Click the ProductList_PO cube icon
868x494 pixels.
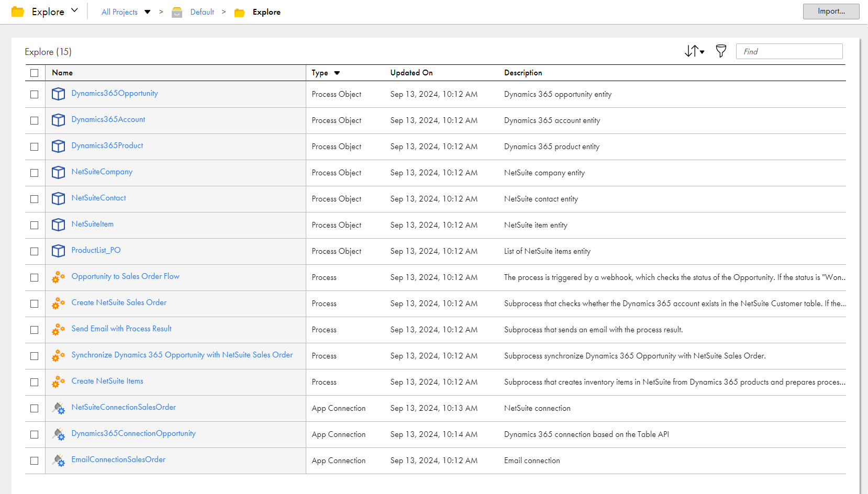[58, 251]
